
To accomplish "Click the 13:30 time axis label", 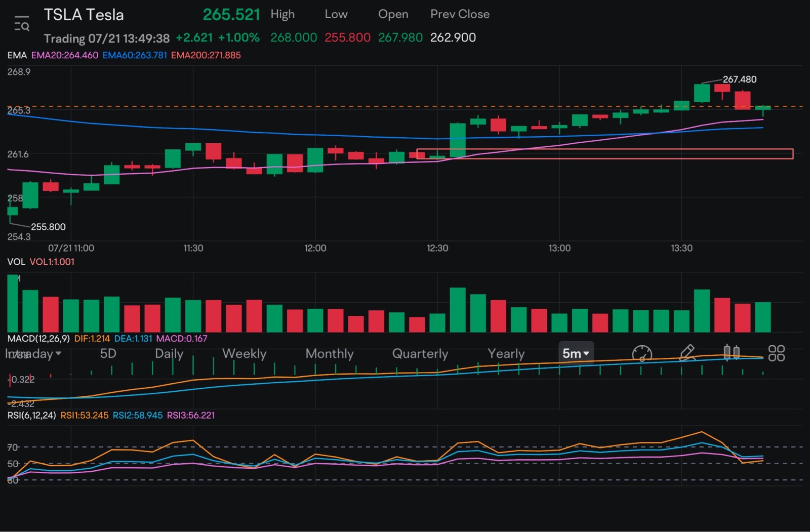I will point(681,248).
